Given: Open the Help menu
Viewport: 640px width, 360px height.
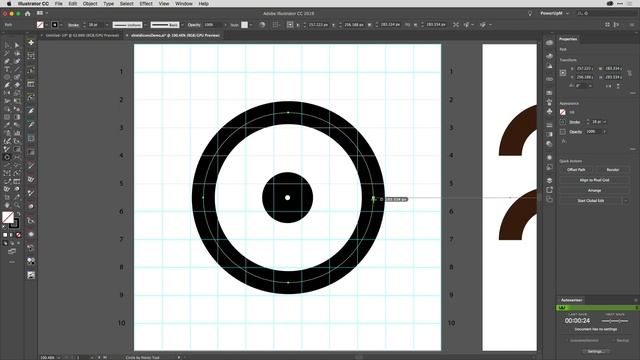Looking at the screenshot, I should click(203, 3).
